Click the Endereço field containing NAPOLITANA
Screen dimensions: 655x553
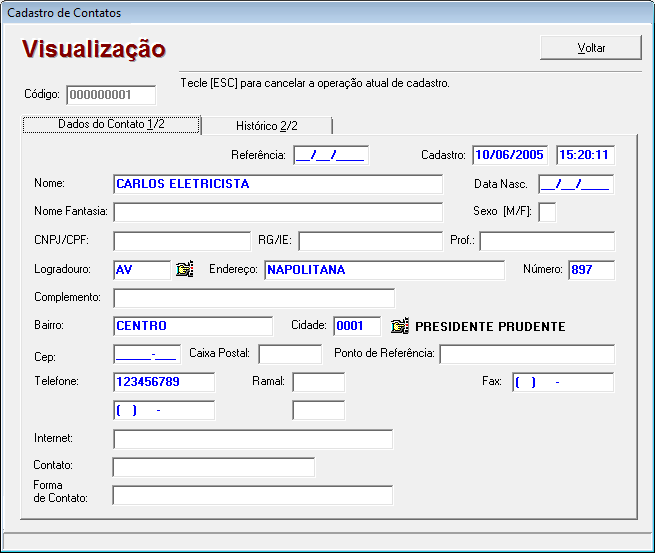[384, 270]
